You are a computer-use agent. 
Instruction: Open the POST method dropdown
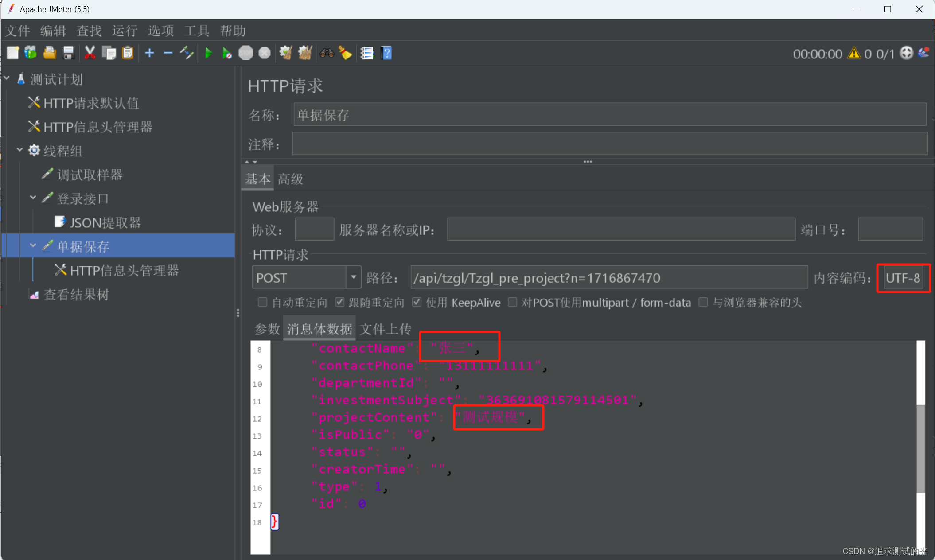click(x=353, y=278)
